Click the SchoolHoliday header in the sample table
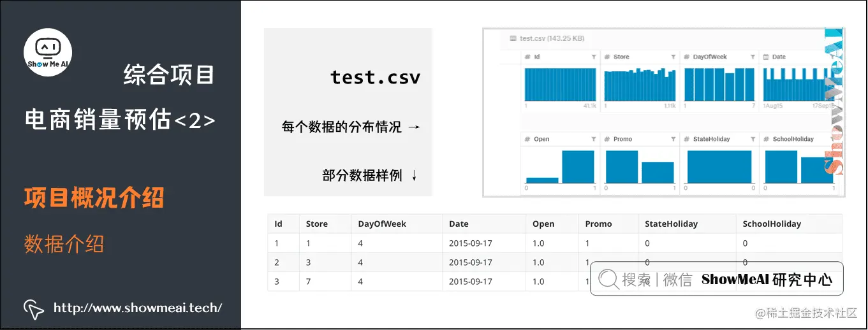Image resolution: width=868 pixels, height=330 pixels. 772,224
